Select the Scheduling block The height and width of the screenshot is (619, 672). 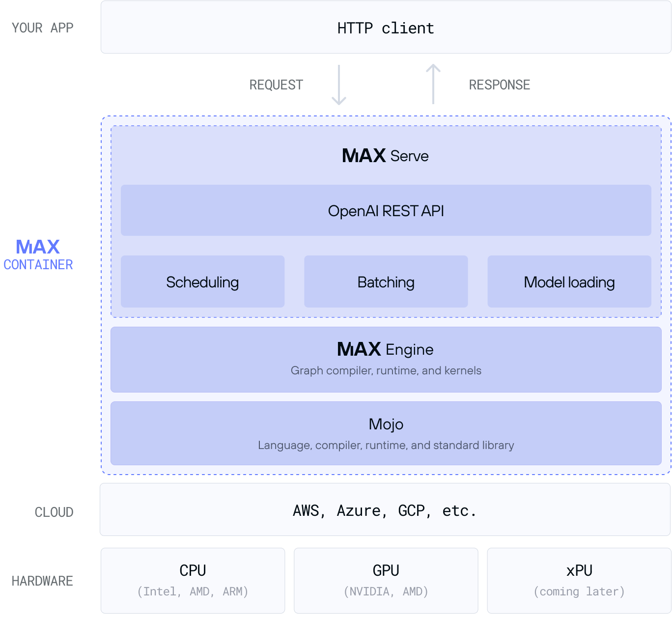click(202, 281)
